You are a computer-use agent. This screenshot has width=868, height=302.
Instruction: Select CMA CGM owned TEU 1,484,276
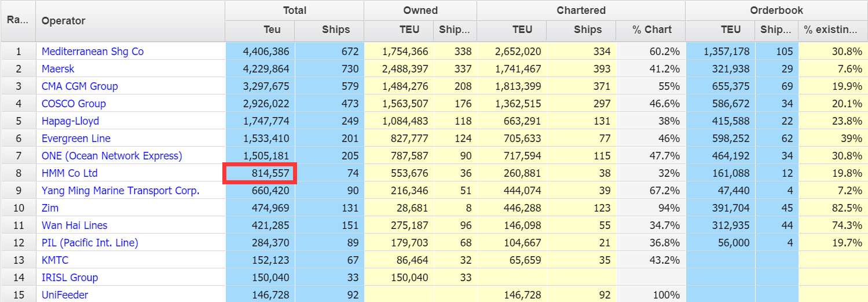click(399, 86)
